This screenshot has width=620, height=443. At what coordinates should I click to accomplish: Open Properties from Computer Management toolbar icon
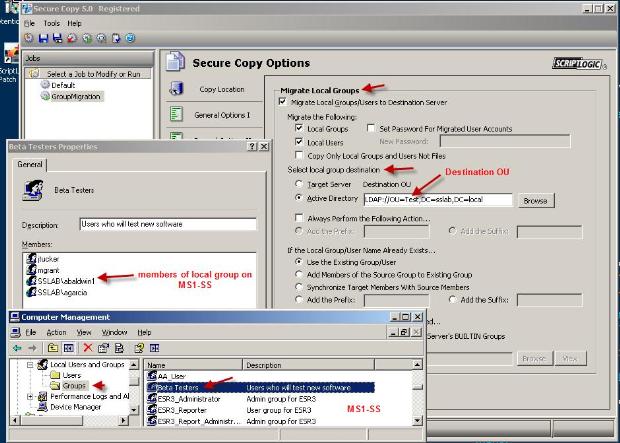(103, 348)
